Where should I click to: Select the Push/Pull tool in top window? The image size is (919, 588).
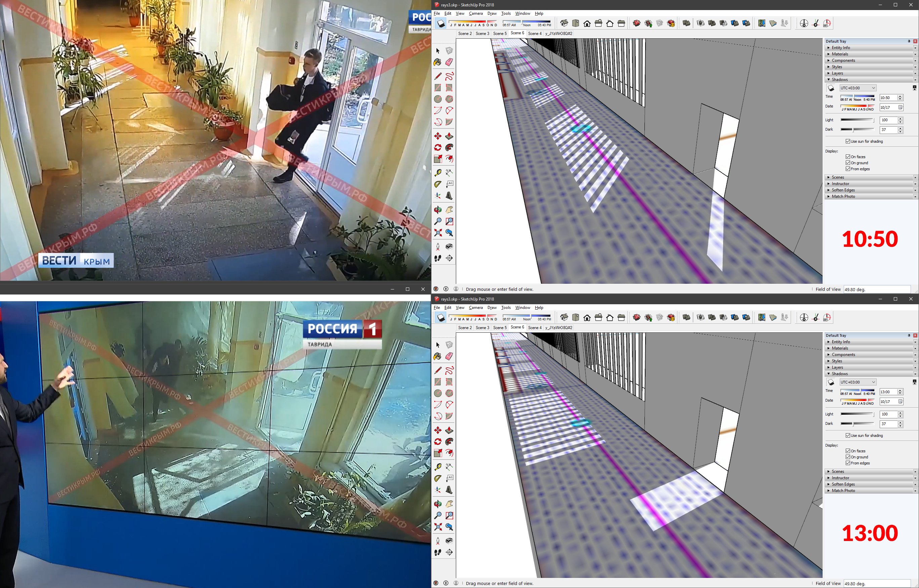tap(449, 136)
